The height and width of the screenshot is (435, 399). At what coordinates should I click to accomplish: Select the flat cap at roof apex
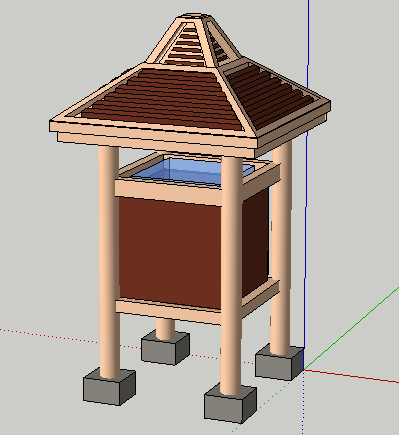[x=194, y=16]
